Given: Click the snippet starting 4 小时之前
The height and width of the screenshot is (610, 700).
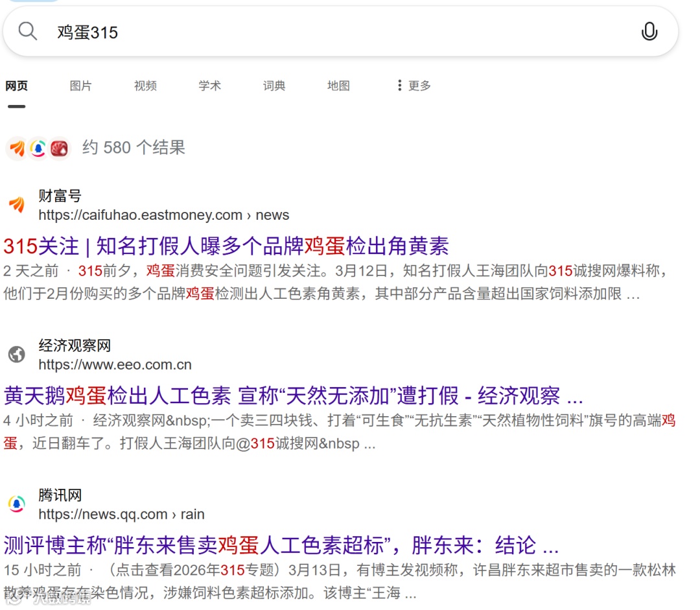Looking at the screenshot, I should pyautogui.click(x=339, y=432).
